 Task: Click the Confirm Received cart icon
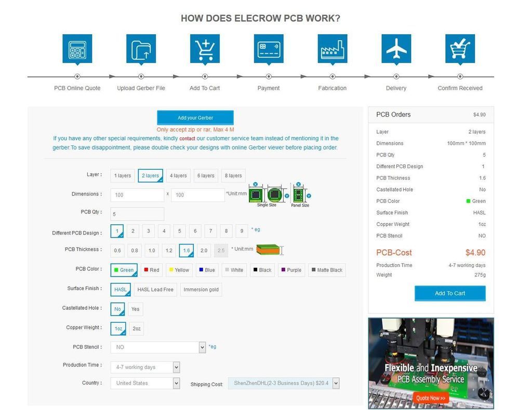(460, 49)
